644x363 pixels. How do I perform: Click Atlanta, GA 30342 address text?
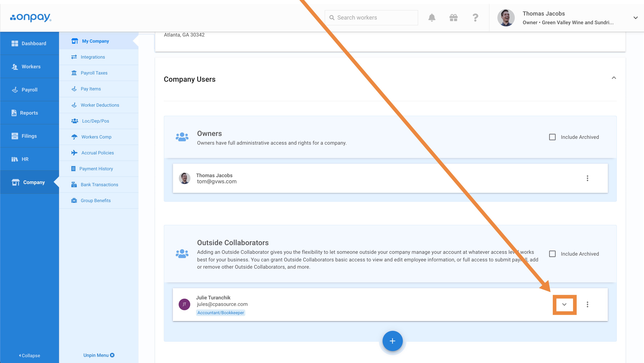coord(184,35)
